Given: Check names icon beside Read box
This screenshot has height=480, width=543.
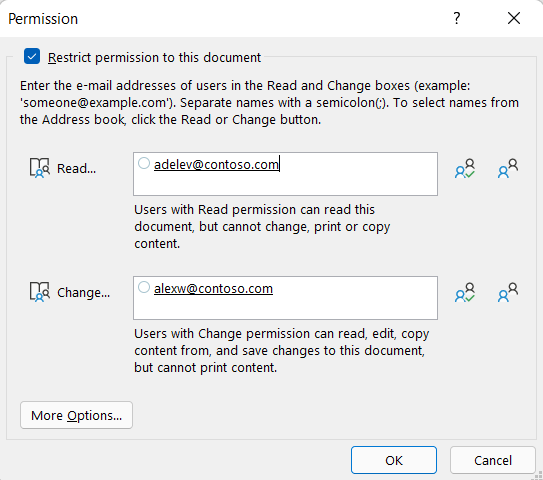Looking at the screenshot, I should 465,168.
